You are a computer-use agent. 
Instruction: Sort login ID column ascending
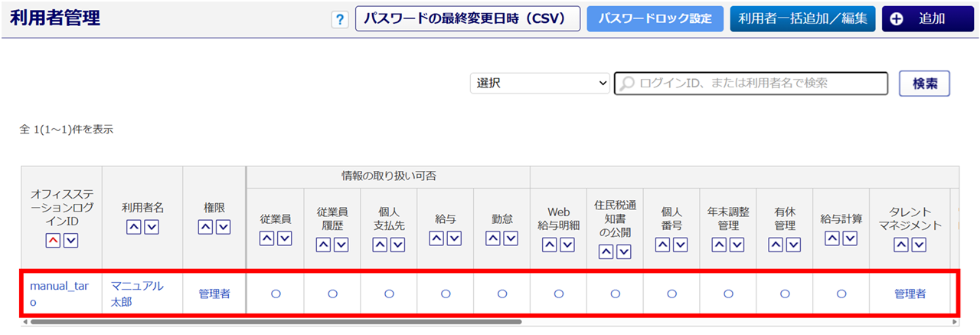pos(54,241)
